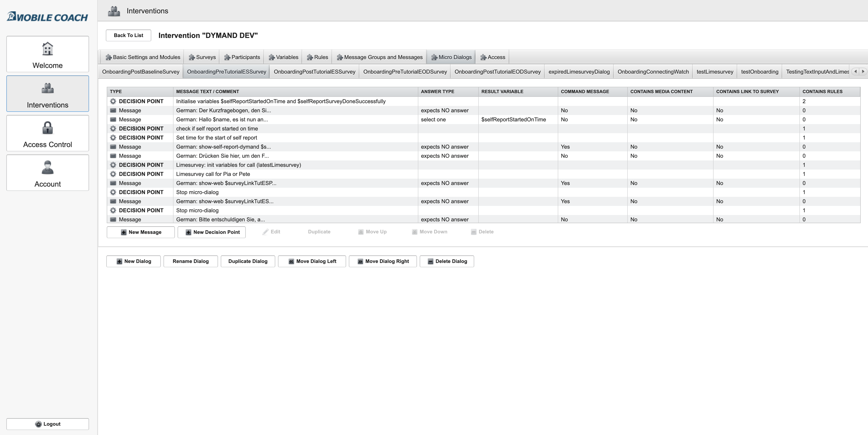Switch to the Variables tab
868x435 pixels.
tap(283, 57)
